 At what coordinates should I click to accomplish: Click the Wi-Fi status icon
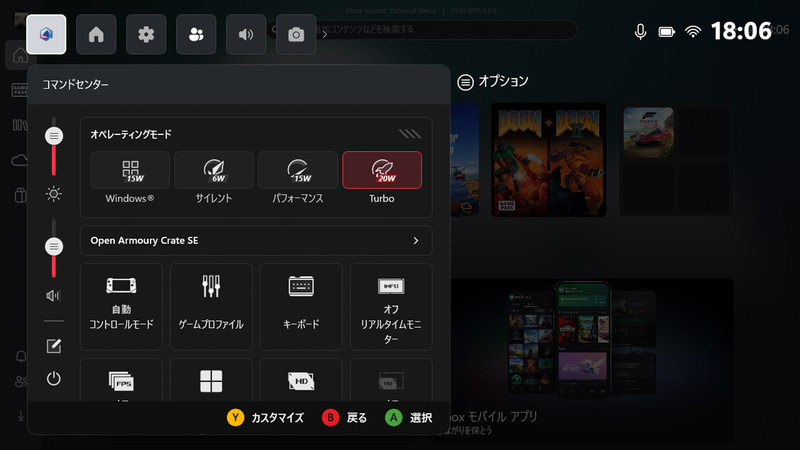(x=693, y=32)
